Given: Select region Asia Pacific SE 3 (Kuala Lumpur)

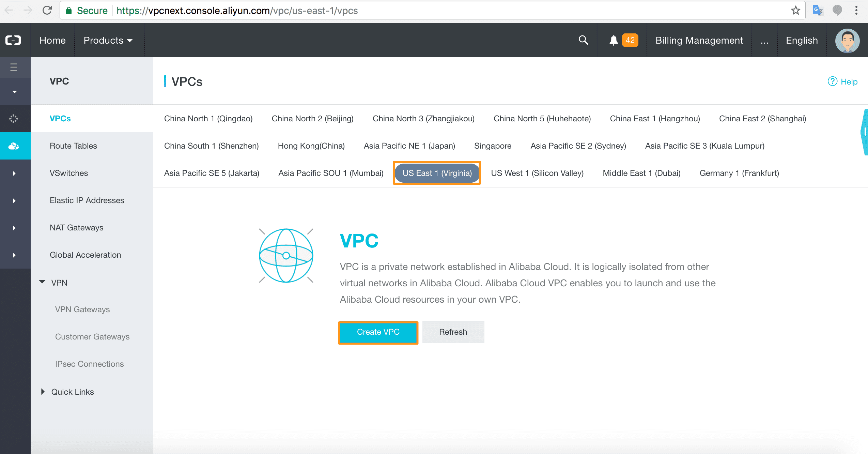Looking at the screenshot, I should (x=704, y=146).
